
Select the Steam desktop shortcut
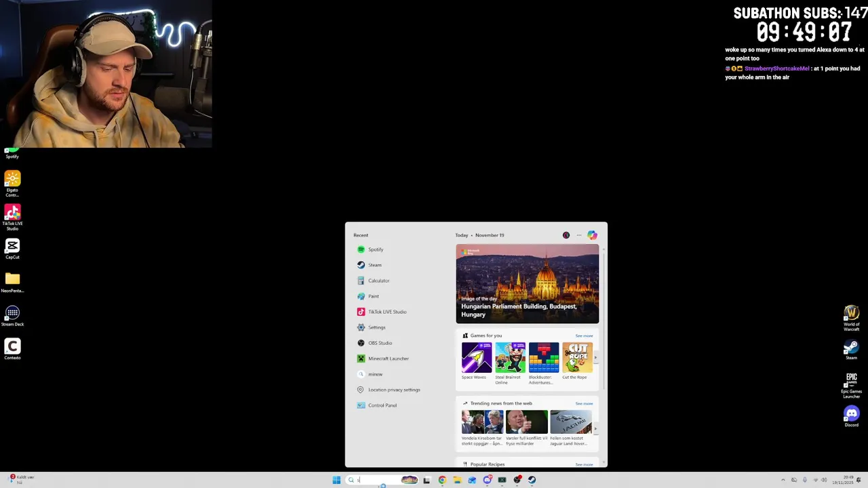852,350
